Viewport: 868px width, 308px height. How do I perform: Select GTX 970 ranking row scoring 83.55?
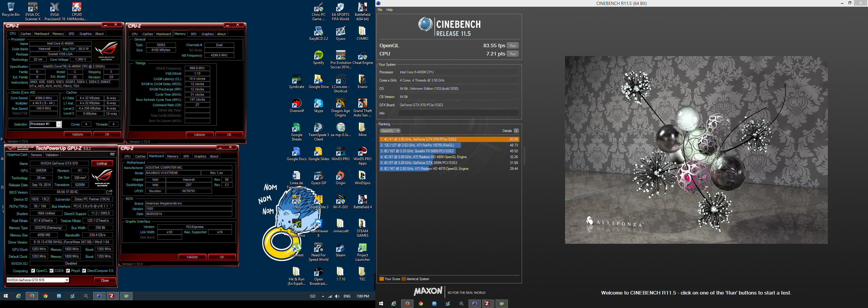coord(449,139)
